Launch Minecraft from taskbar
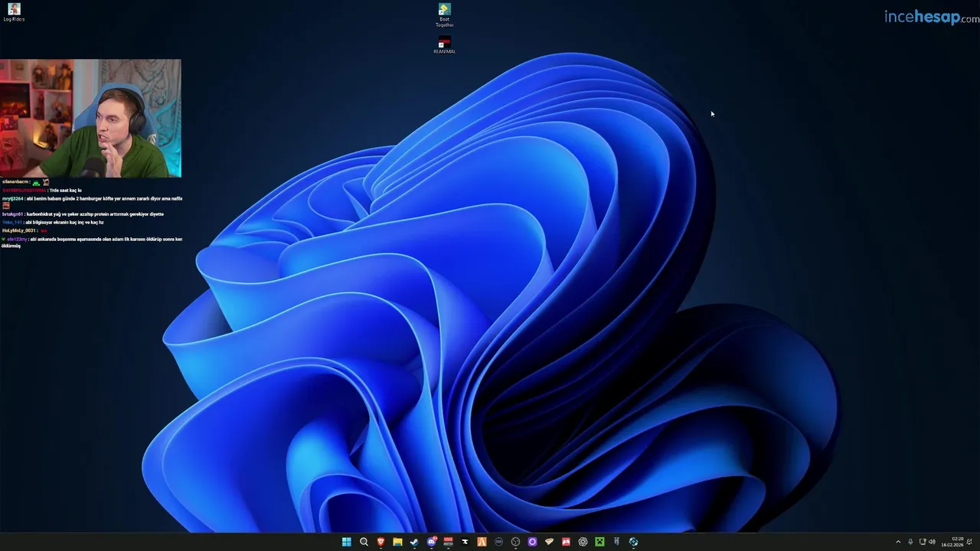Image resolution: width=980 pixels, height=551 pixels. pos(599,542)
